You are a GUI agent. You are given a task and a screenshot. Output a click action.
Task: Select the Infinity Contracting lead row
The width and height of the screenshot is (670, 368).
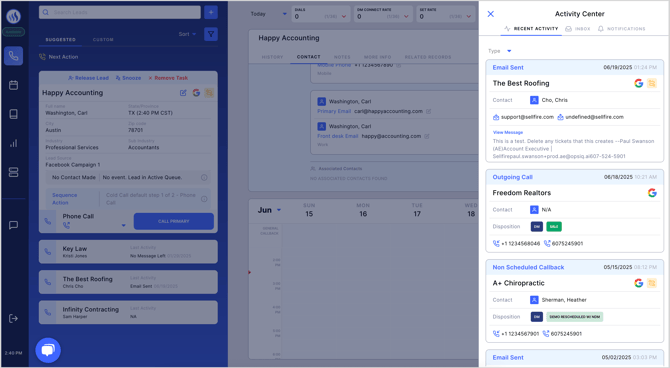128,312
